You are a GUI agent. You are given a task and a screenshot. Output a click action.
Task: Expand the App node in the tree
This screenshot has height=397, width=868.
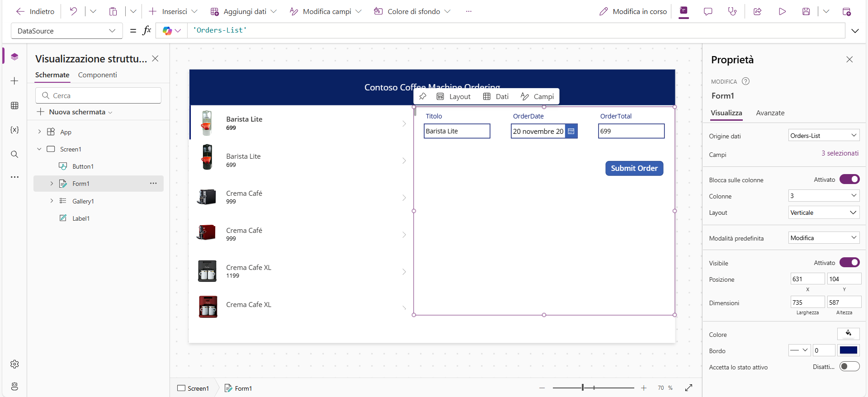tap(39, 132)
